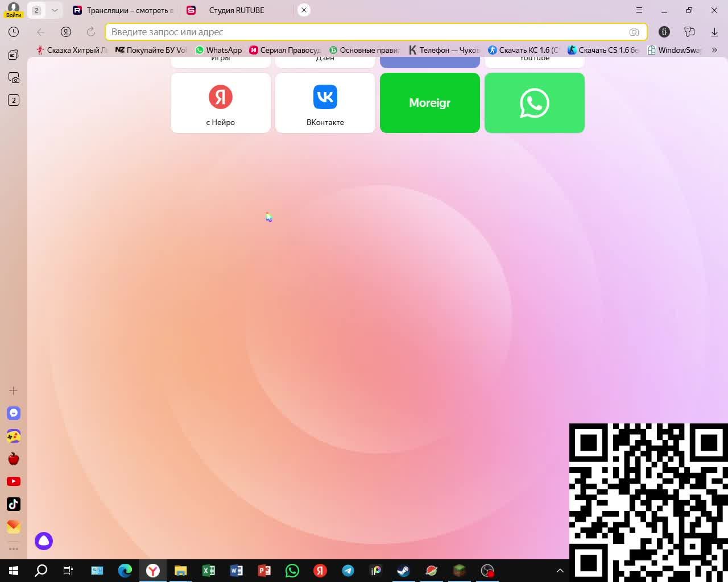
Task: Open browser history clock icon
Action: (14, 32)
